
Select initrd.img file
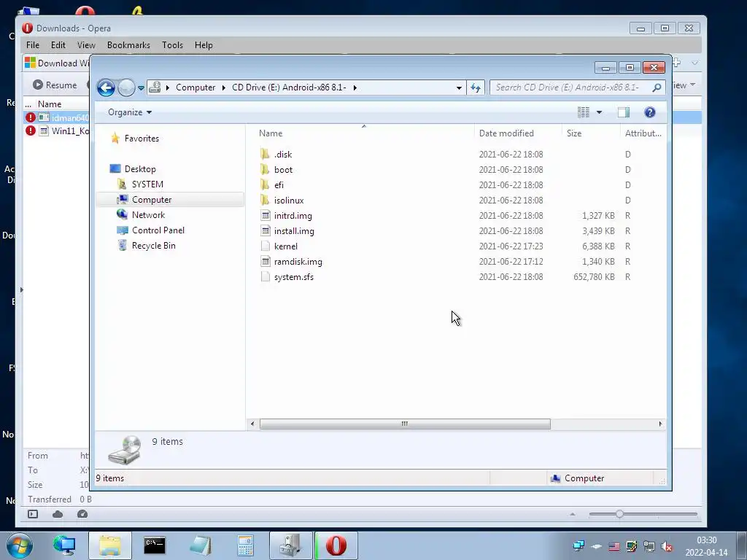[x=293, y=216]
